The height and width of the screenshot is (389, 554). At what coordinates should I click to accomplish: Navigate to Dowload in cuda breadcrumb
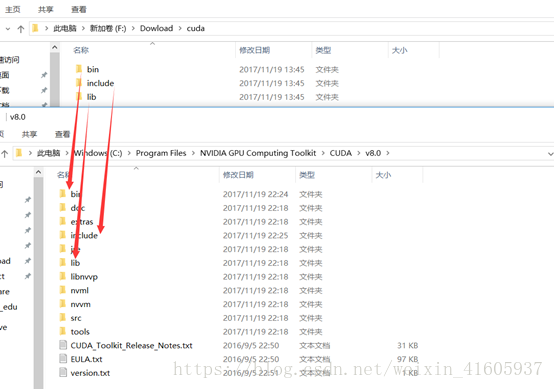157,28
